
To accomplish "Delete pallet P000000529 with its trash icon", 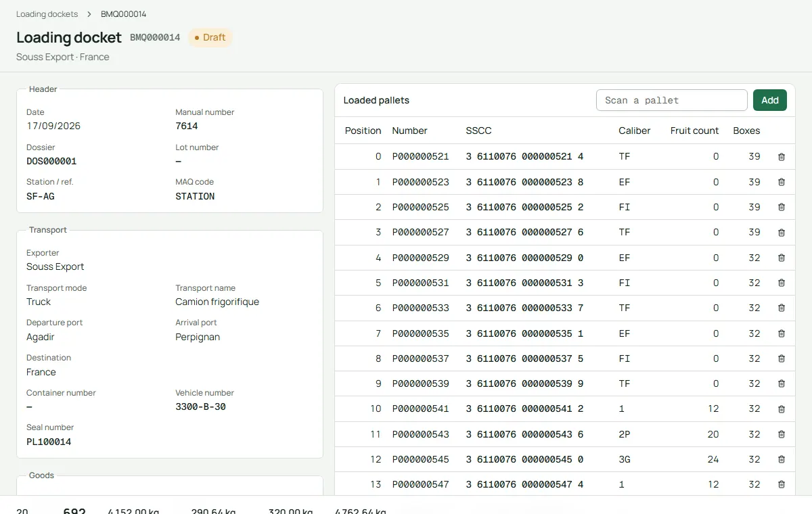I will coord(782,258).
